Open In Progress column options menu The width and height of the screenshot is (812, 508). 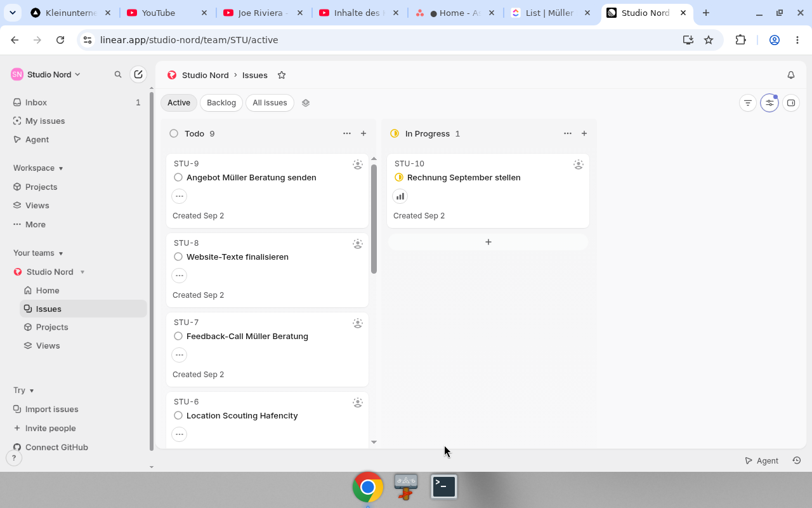tap(568, 133)
